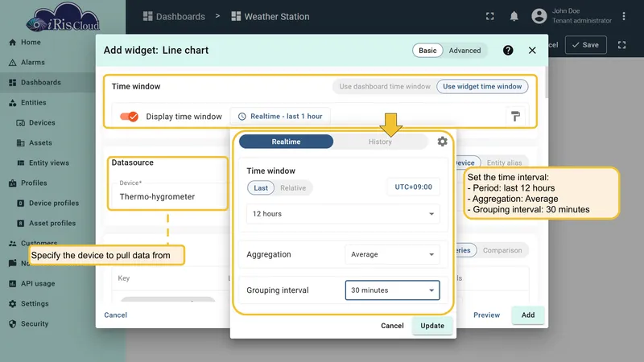Switch to the History tab
This screenshot has height=362, width=644.
pos(380,142)
